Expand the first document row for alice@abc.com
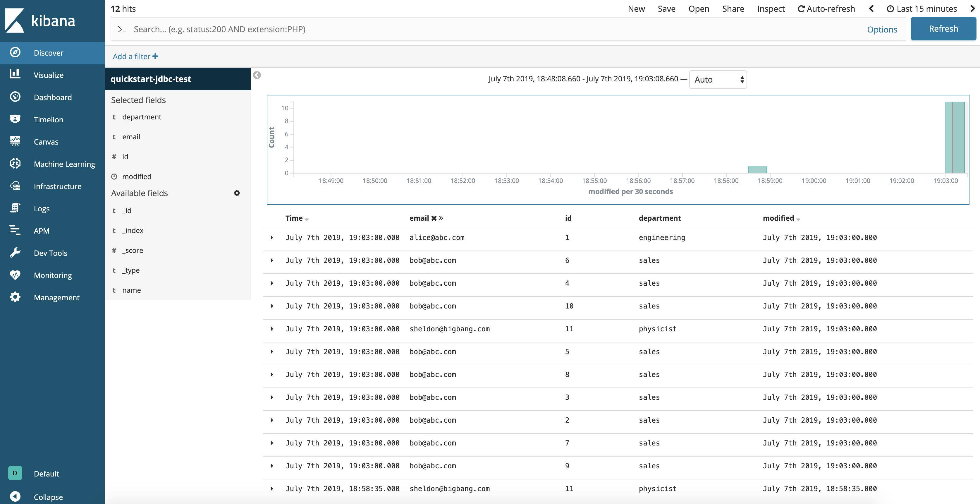Screen dimensions: 980x504 point(272,238)
